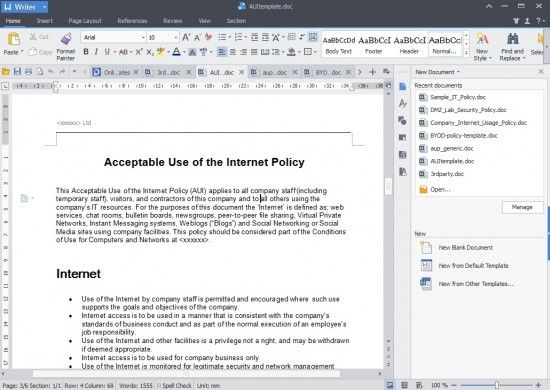Increase font size with the grow font icon
The width and height of the screenshot is (550, 390).
(x=186, y=37)
